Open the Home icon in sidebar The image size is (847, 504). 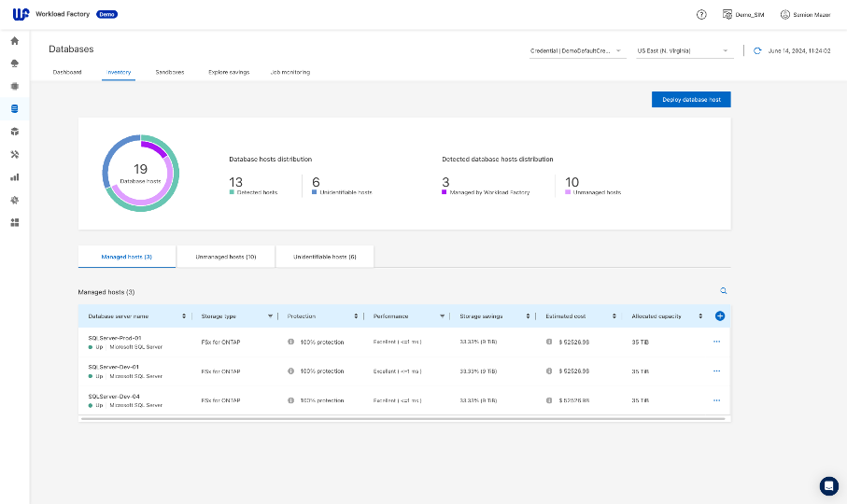[14, 41]
